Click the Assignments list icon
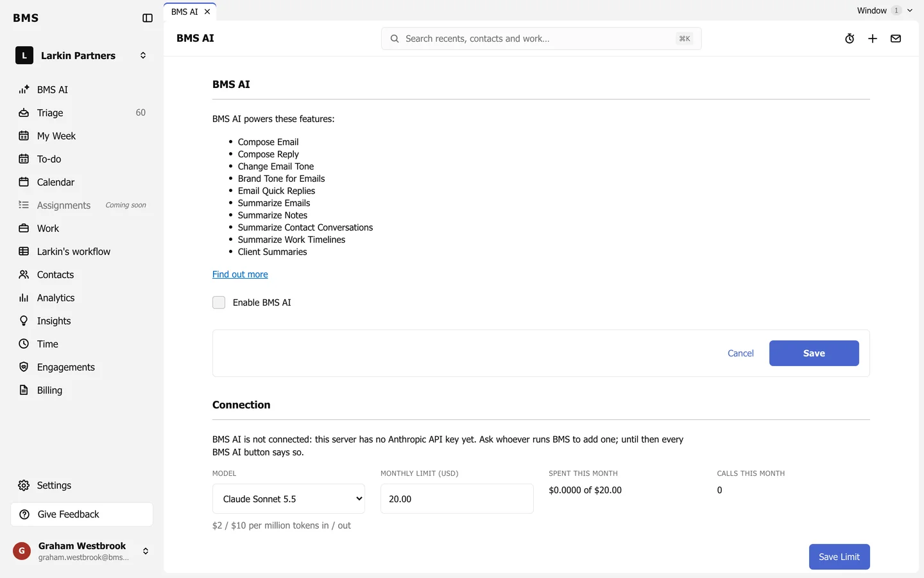The image size is (924, 578). 24,205
